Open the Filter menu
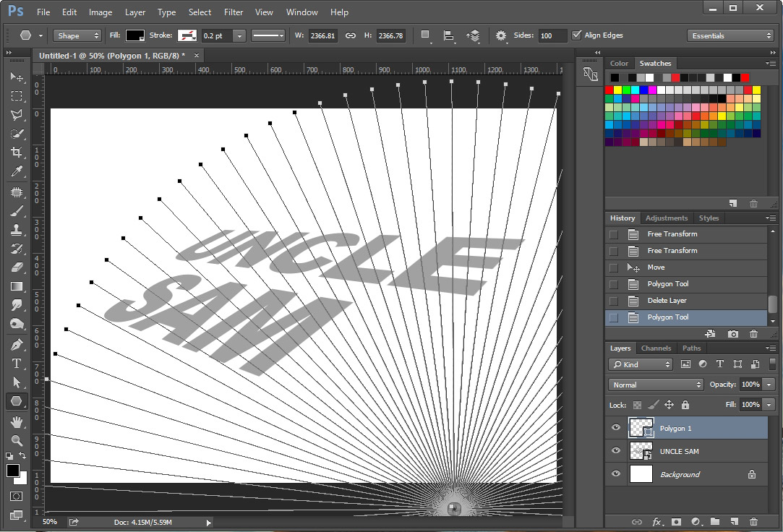This screenshot has height=532, width=783. (233, 12)
